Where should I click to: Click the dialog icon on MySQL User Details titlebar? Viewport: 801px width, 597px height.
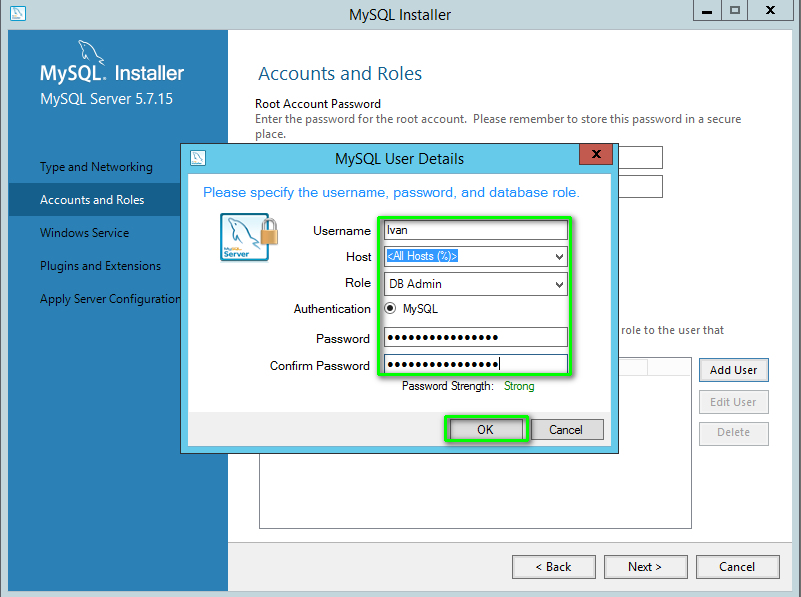pyautogui.click(x=198, y=158)
